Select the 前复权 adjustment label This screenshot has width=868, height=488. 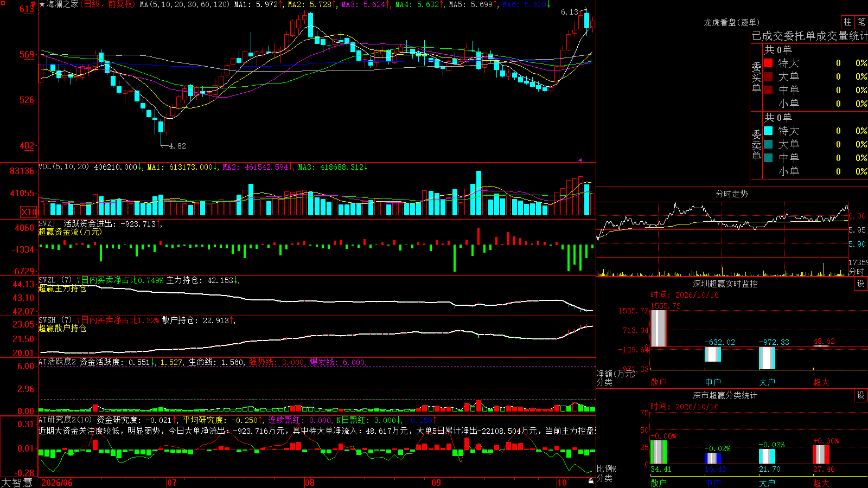click(120, 4)
